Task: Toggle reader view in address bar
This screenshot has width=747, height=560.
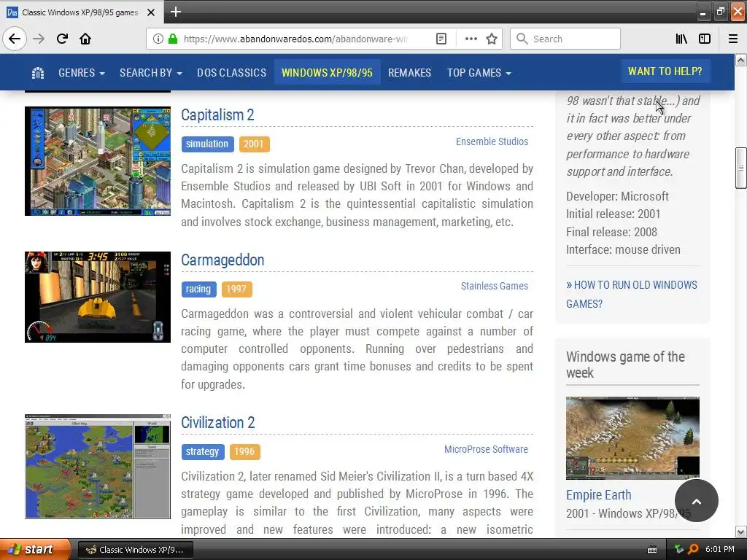Action: click(x=441, y=39)
